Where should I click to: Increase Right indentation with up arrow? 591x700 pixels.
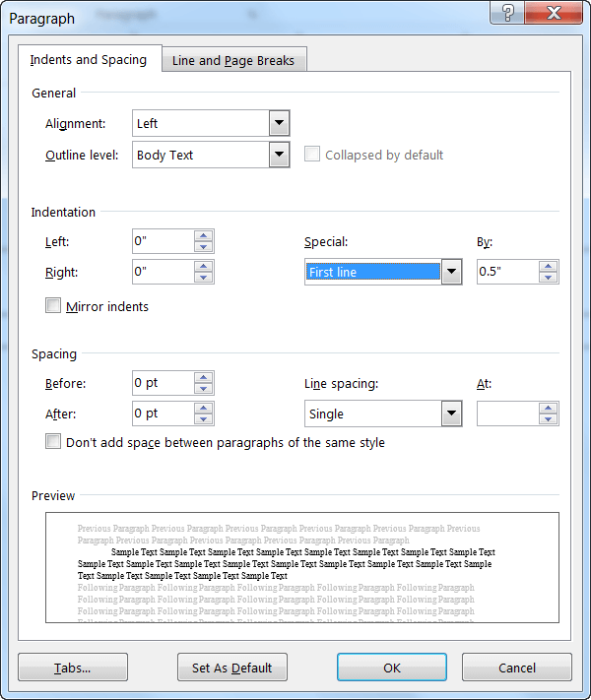(x=204, y=267)
